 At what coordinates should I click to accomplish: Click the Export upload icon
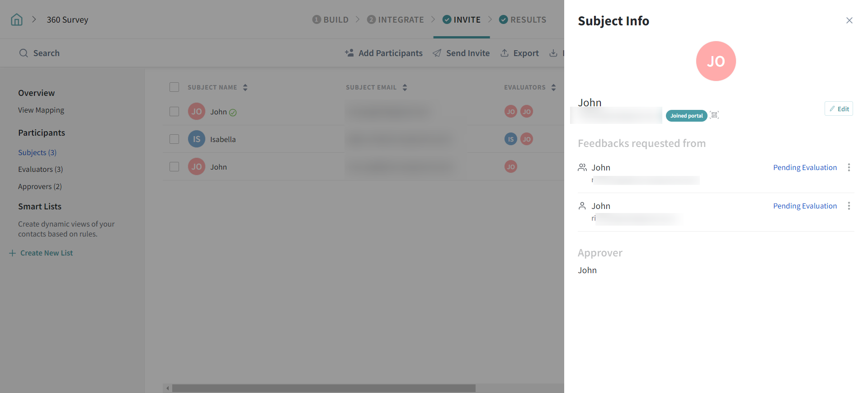click(505, 53)
